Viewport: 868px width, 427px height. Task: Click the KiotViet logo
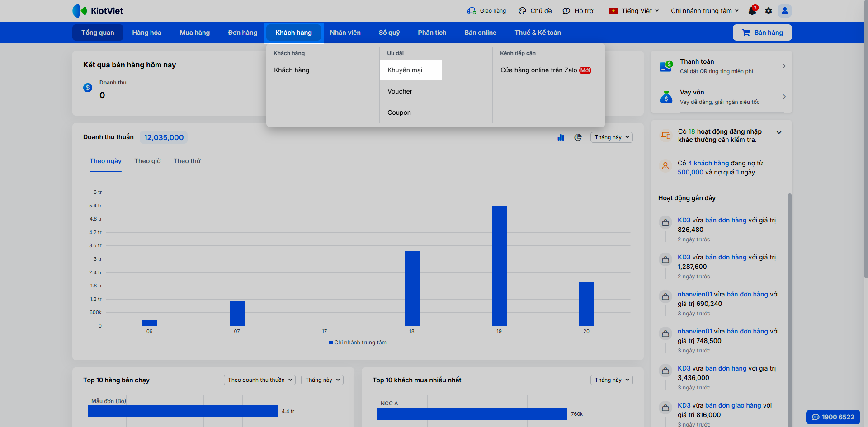(98, 11)
